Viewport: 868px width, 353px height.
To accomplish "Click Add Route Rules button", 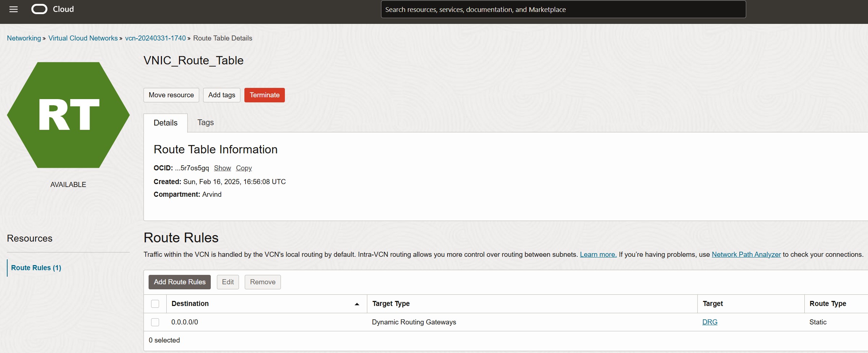I will pyautogui.click(x=180, y=282).
